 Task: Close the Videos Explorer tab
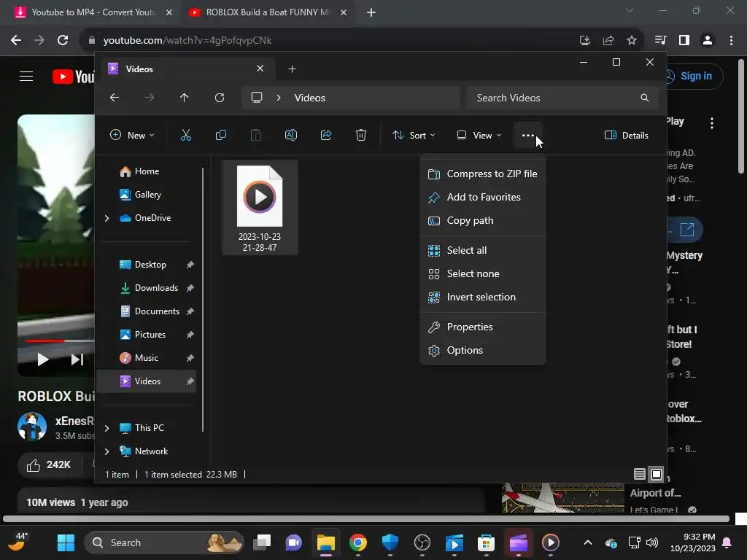point(260,69)
